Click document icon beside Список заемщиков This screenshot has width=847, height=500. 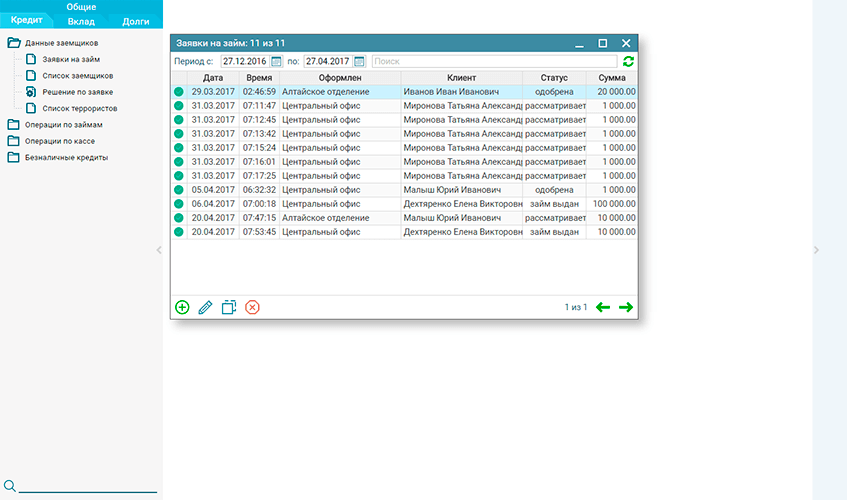coord(31,76)
